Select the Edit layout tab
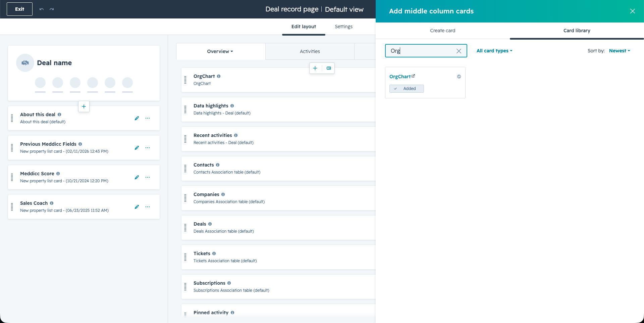 coord(304,27)
